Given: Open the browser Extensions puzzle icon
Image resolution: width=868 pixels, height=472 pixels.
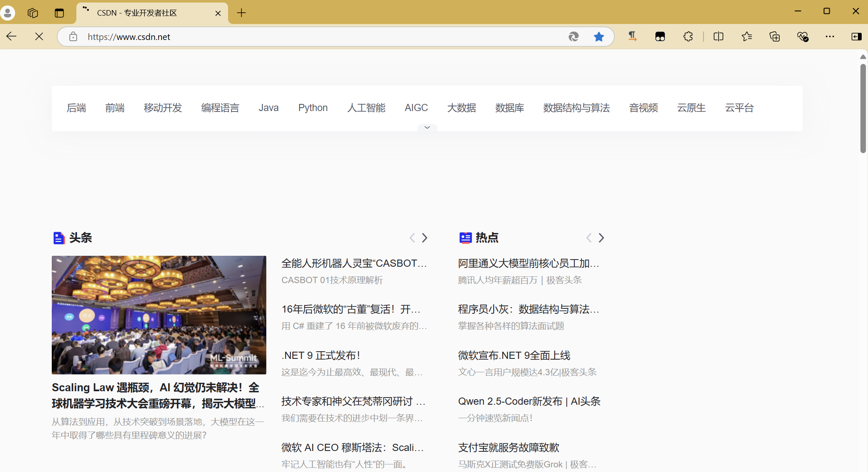Looking at the screenshot, I should coord(688,37).
